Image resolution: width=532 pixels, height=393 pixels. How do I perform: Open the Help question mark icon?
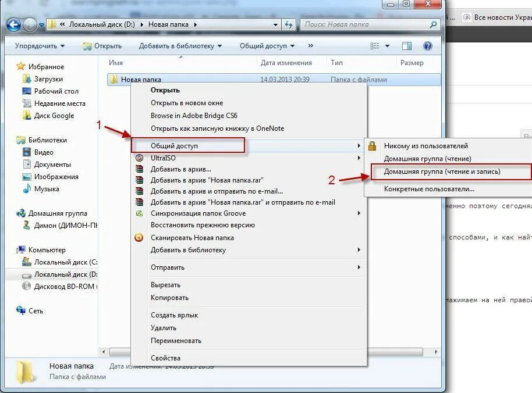(x=427, y=46)
